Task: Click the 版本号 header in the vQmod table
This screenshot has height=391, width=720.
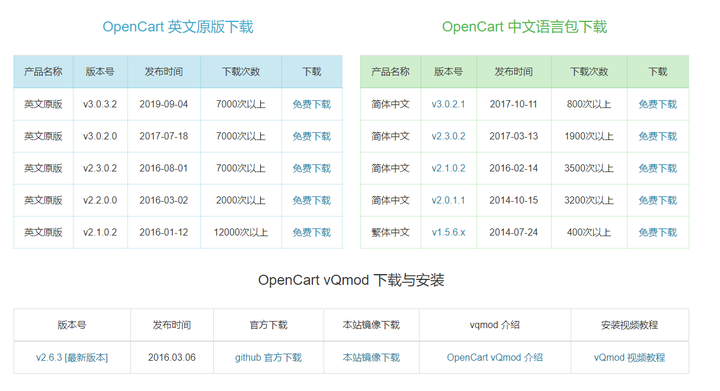Action: click(x=72, y=325)
